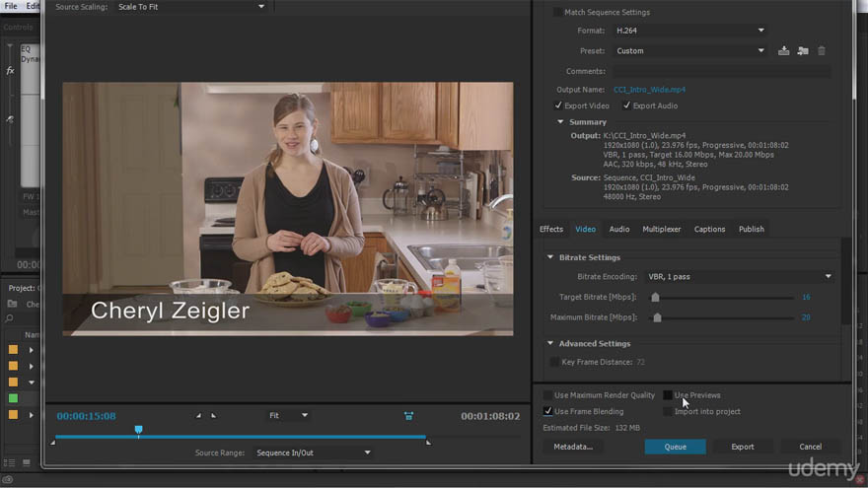Image resolution: width=868 pixels, height=488 pixels.
Task: Open the Preset Custom dropdown
Action: tap(690, 51)
